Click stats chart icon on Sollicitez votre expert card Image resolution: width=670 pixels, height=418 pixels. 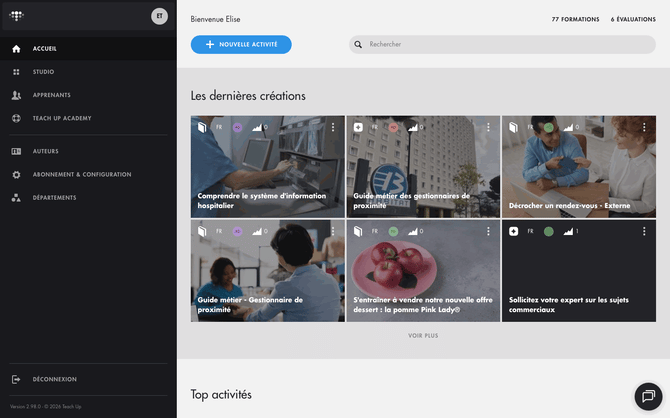[x=568, y=231]
